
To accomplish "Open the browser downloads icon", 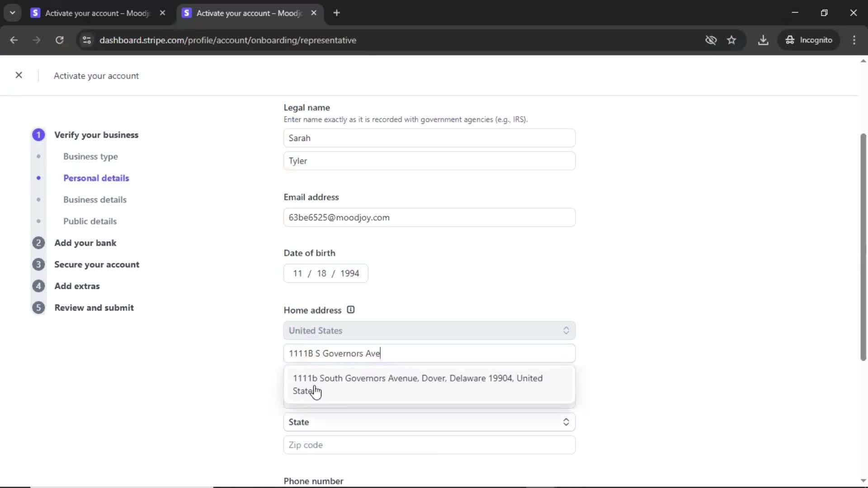I will click(763, 40).
